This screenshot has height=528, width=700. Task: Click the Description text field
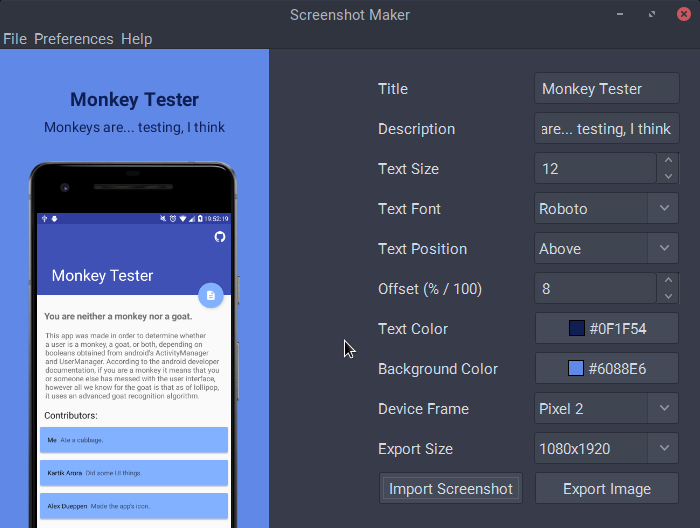click(x=607, y=128)
